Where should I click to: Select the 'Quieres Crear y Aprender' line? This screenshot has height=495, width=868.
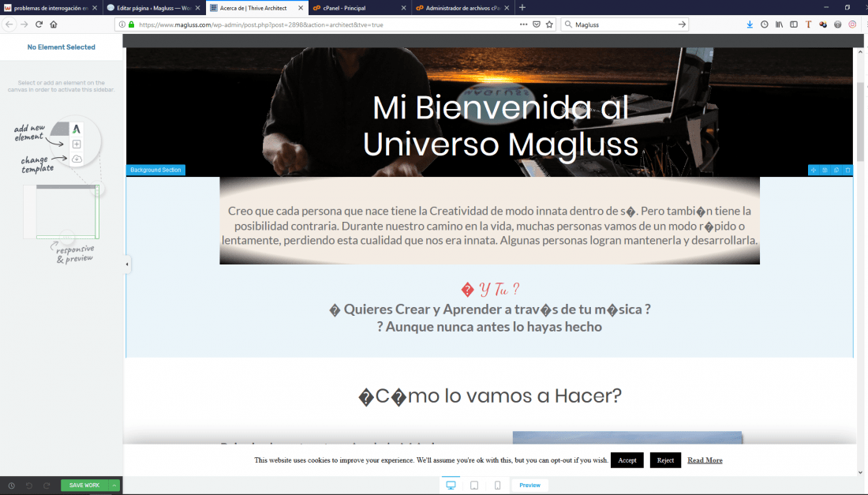tap(490, 309)
